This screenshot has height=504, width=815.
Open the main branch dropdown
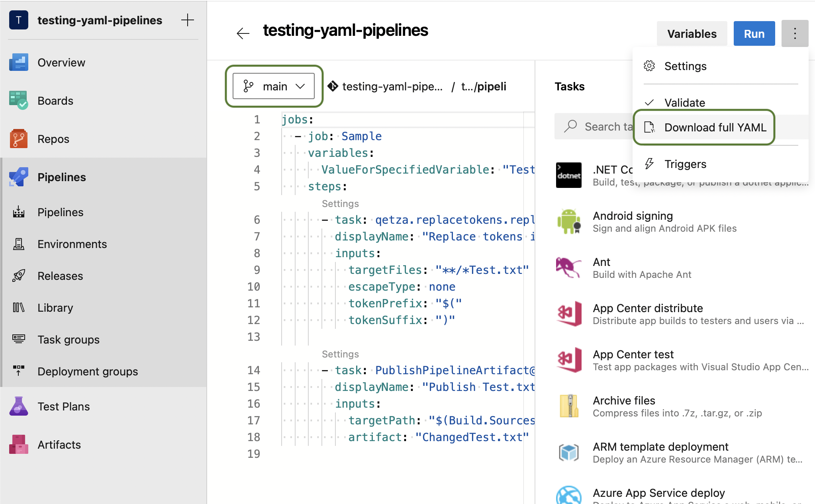pyautogui.click(x=274, y=86)
